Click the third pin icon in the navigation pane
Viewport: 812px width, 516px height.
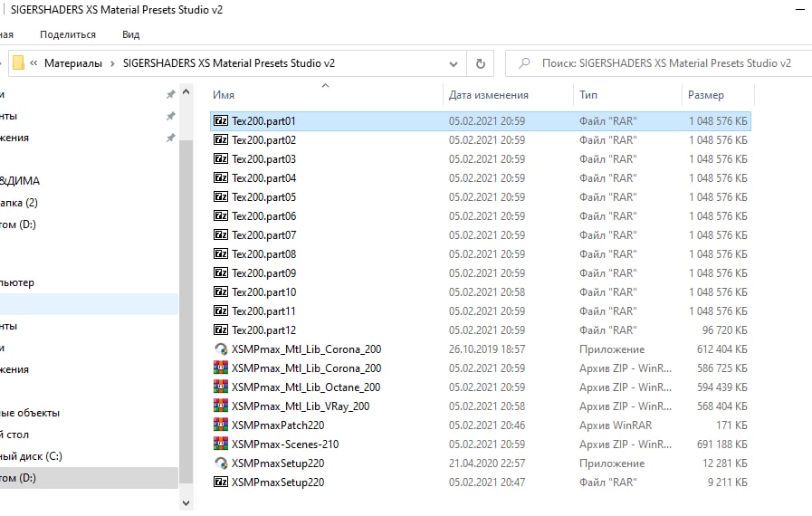click(x=170, y=138)
